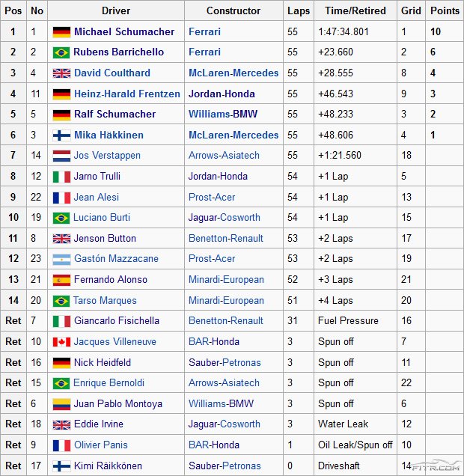This screenshot has height=476, width=464.
Task: Open Jaguar-Cosworth link in Luciano Burti's row
Action: point(225,218)
